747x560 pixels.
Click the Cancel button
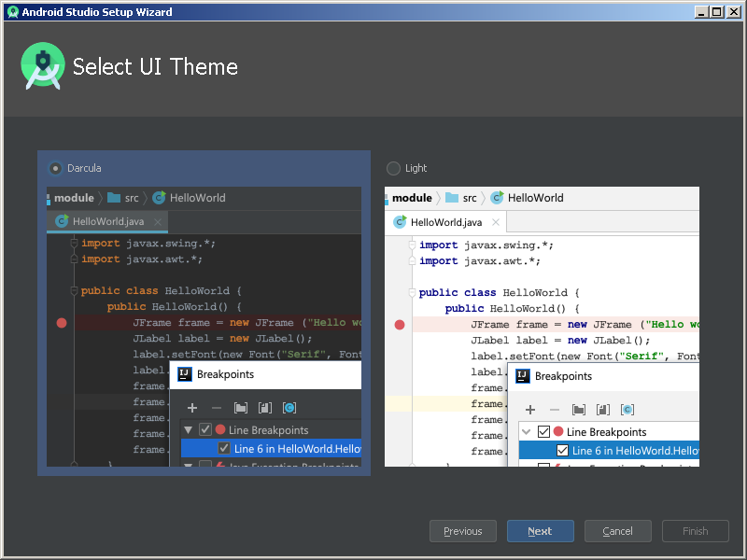click(617, 531)
